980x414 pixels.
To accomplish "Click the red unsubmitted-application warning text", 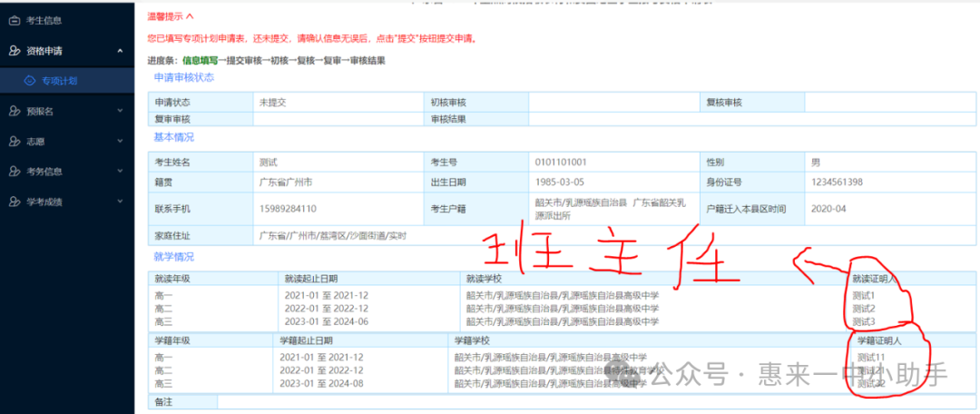I will coord(312,38).
